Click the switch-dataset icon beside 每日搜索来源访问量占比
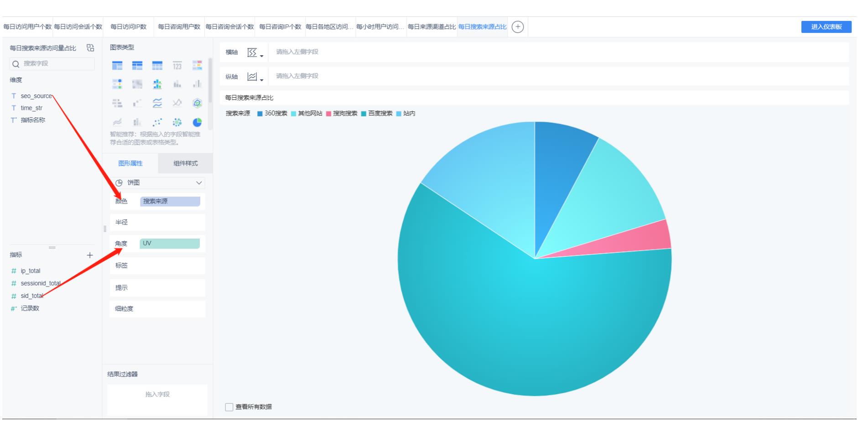The image size is (868, 432). [x=90, y=48]
